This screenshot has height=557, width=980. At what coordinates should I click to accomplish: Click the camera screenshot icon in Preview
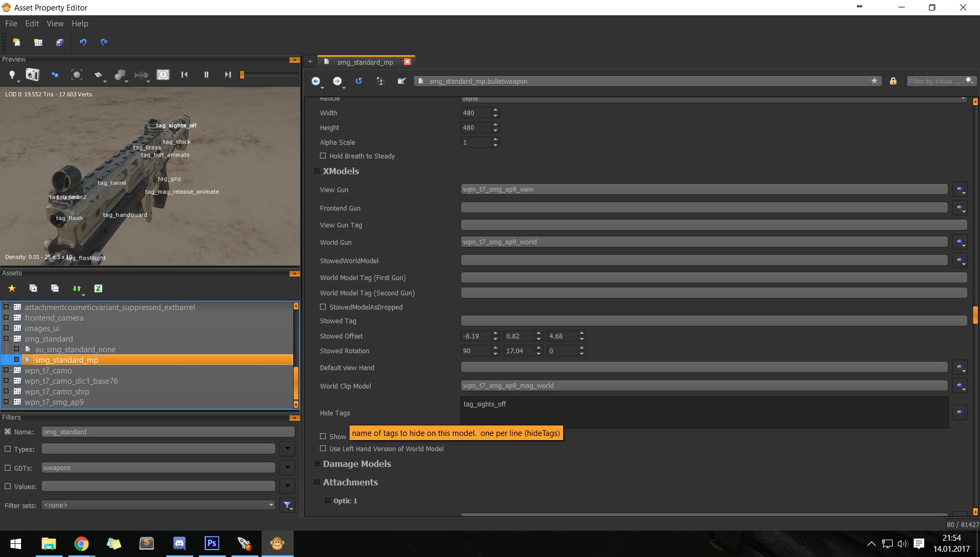click(x=32, y=75)
